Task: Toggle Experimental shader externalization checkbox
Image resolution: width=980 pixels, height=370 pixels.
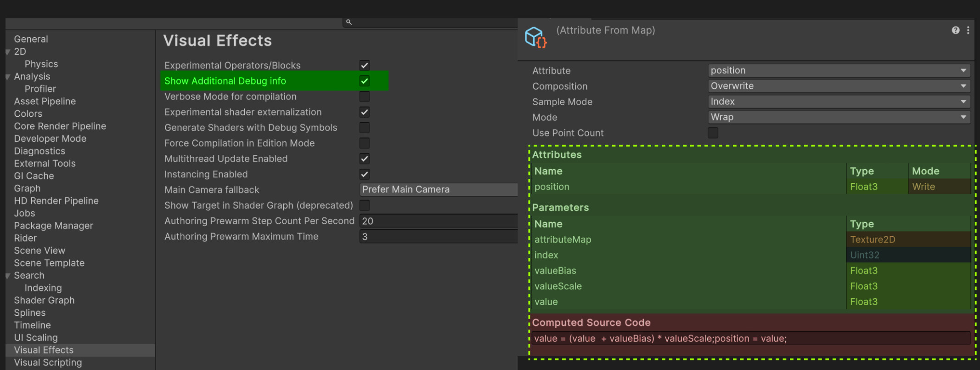Action: coord(365,112)
